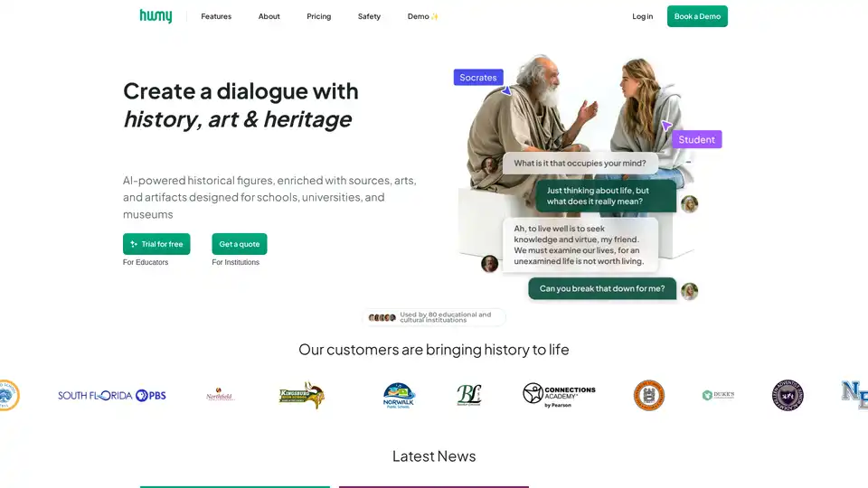Click the Connections Academy by Pearson logo
The image size is (868, 488).
[559, 394]
